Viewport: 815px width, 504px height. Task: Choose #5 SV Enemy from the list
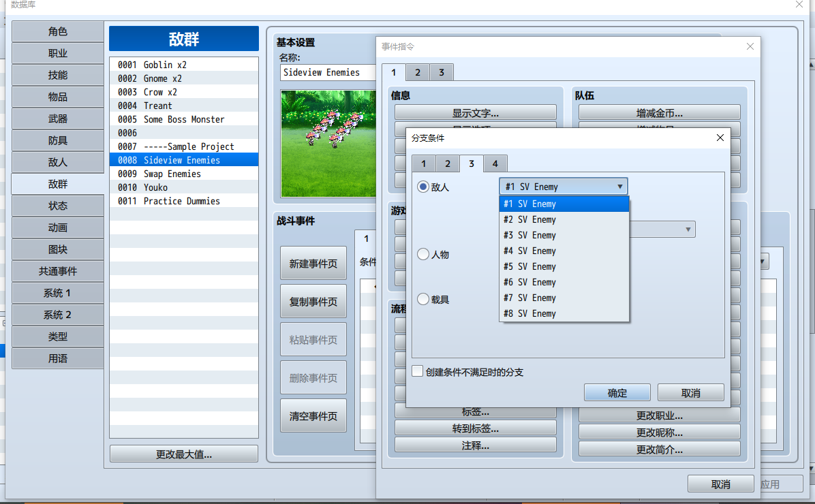564,266
